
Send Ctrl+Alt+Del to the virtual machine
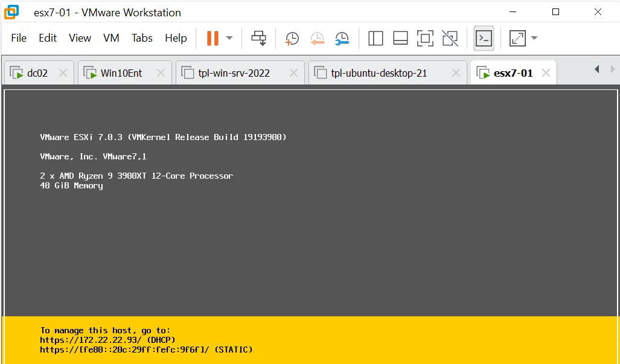pyautogui.click(x=259, y=39)
